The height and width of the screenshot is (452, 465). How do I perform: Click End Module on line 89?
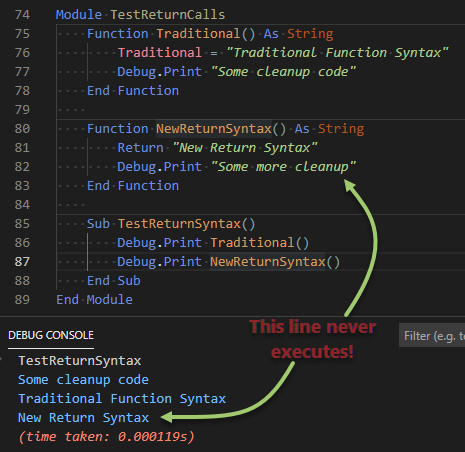94,300
